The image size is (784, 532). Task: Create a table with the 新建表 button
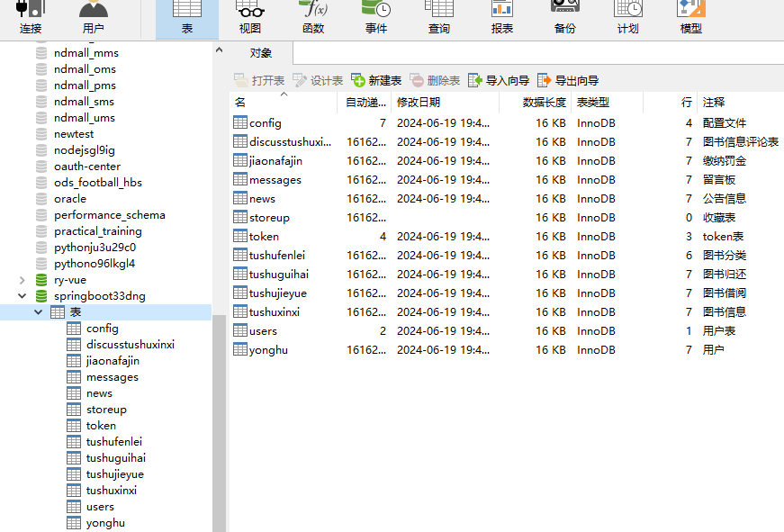(x=383, y=79)
